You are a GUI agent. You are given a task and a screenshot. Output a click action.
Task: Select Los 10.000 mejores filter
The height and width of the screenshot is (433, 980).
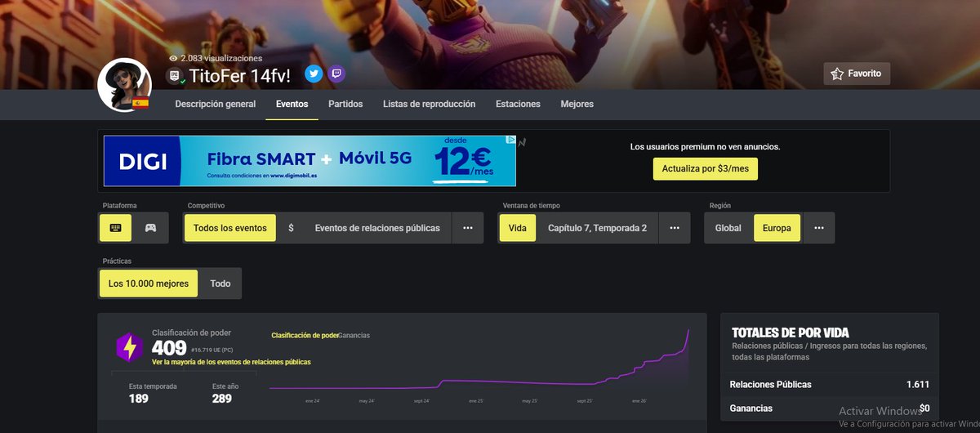(149, 283)
